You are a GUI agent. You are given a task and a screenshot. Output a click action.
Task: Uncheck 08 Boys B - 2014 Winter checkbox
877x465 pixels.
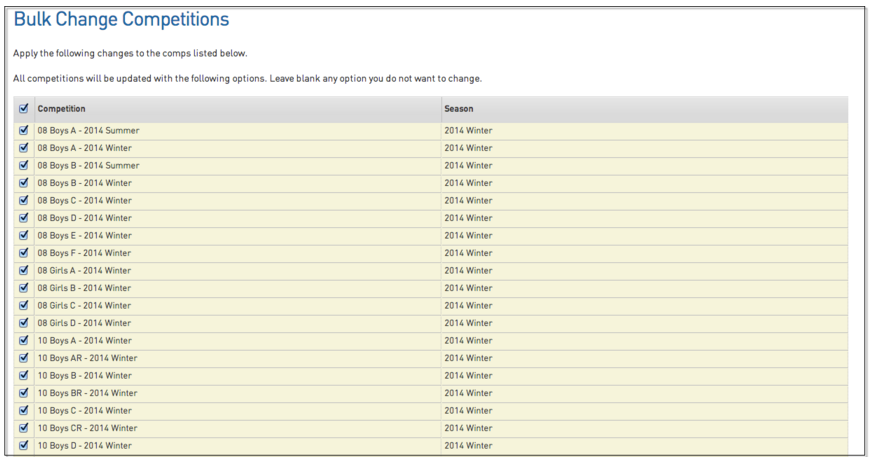(23, 183)
